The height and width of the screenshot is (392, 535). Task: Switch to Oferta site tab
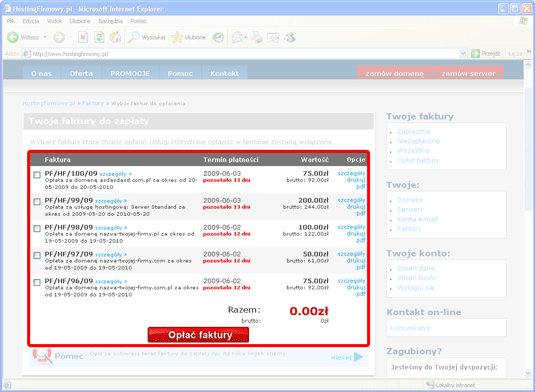[81, 73]
